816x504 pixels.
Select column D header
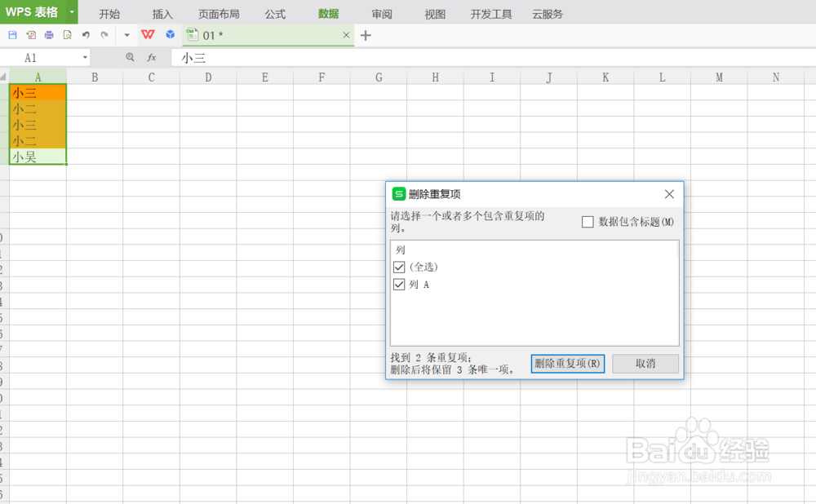tap(208, 77)
